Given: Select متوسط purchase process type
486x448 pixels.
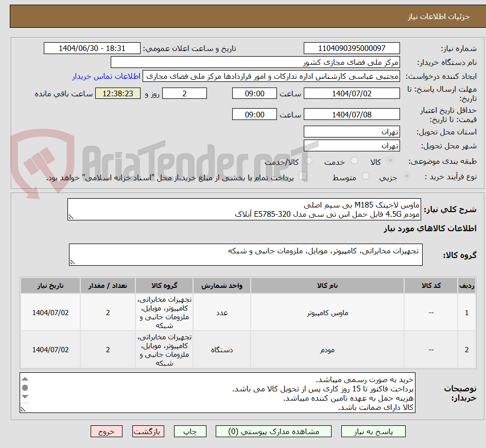Looking at the screenshot, I should [366, 175].
